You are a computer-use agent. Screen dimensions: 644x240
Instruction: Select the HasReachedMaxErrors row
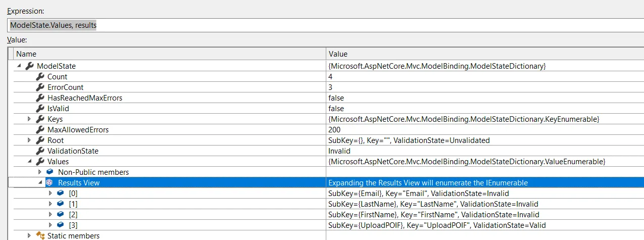[85, 98]
